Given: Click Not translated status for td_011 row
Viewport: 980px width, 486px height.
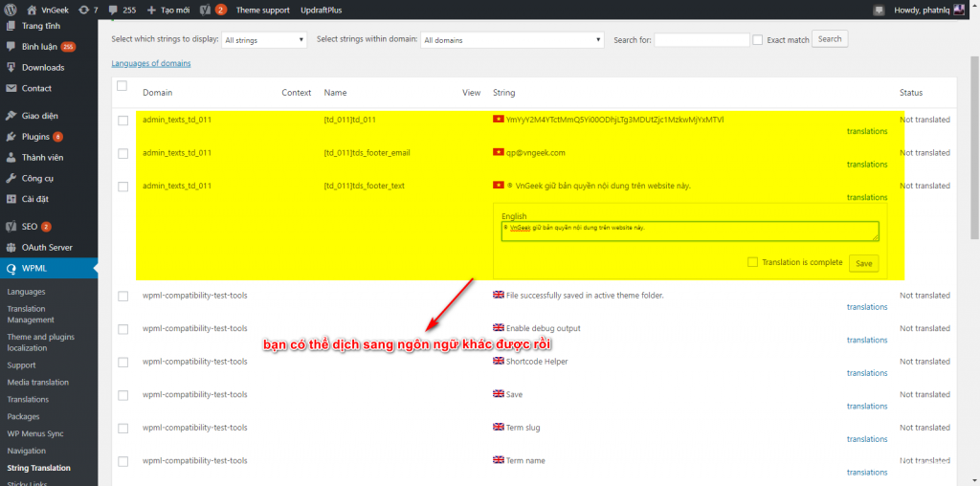Looking at the screenshot, I should pyautogui.click(x=924, y=120).
